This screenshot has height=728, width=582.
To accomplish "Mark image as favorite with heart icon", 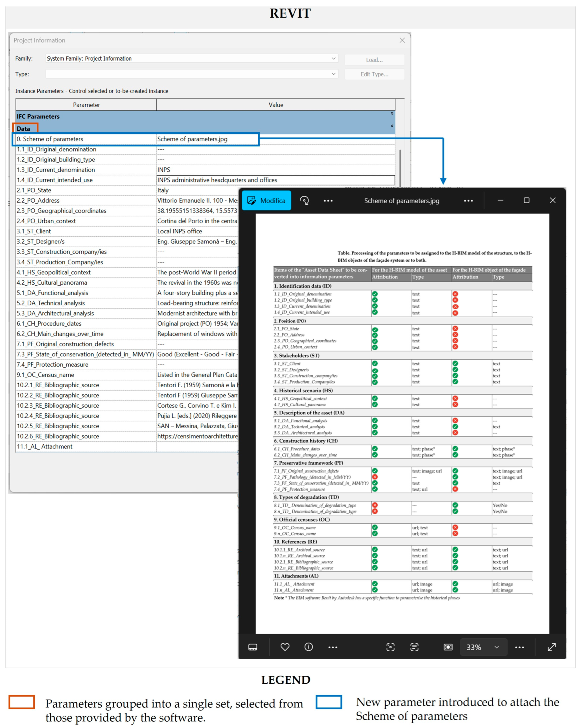I will click(x=285, y=647).
